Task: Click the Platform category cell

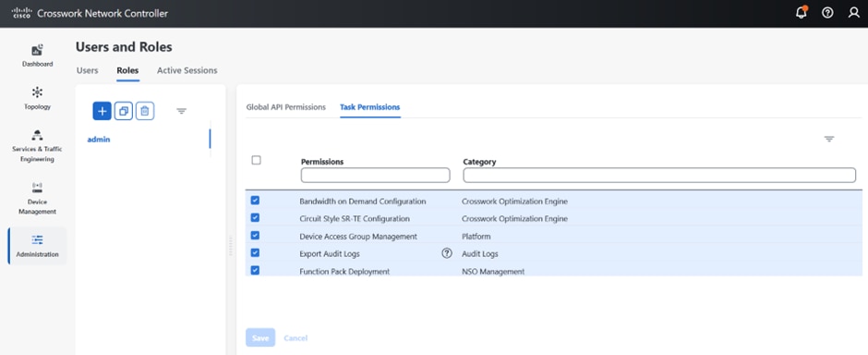Action: tap(476, 237)
